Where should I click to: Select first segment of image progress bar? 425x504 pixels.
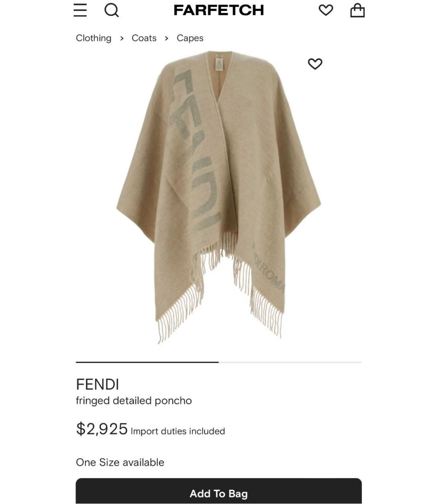click(147, 362)
